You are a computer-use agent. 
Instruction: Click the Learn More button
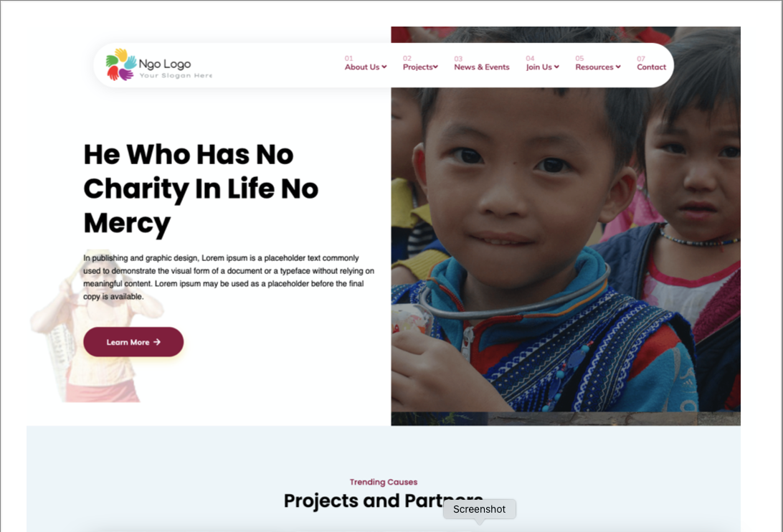pyautogui.click(x=133, y=342)
